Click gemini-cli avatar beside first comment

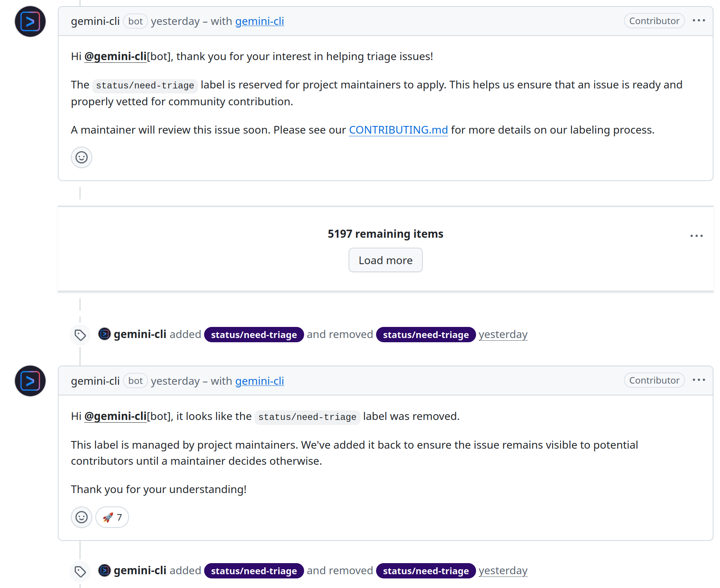[30, 21]
